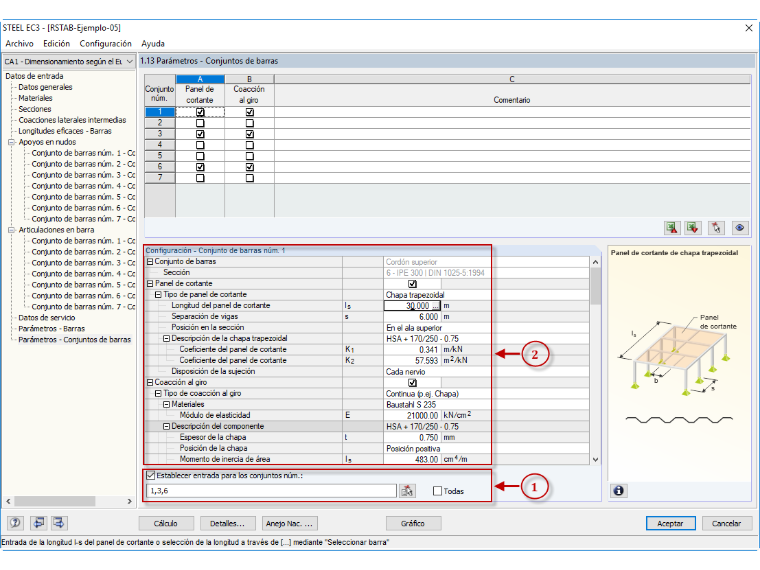Click the Excel import icon next to export

[x=693, y=227]
